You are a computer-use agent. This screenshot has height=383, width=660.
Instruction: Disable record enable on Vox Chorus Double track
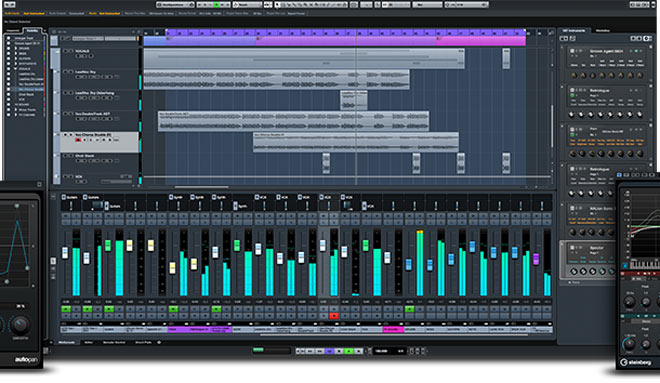click(78, 140)
